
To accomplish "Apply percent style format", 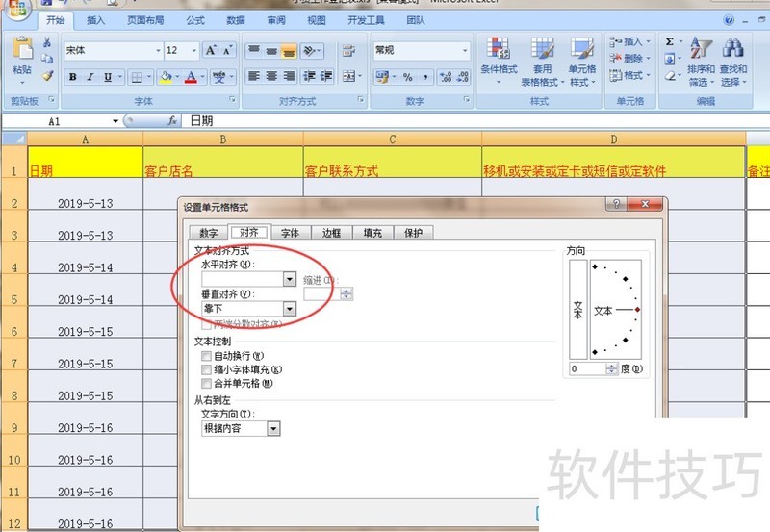I will [x=407, y=77].
